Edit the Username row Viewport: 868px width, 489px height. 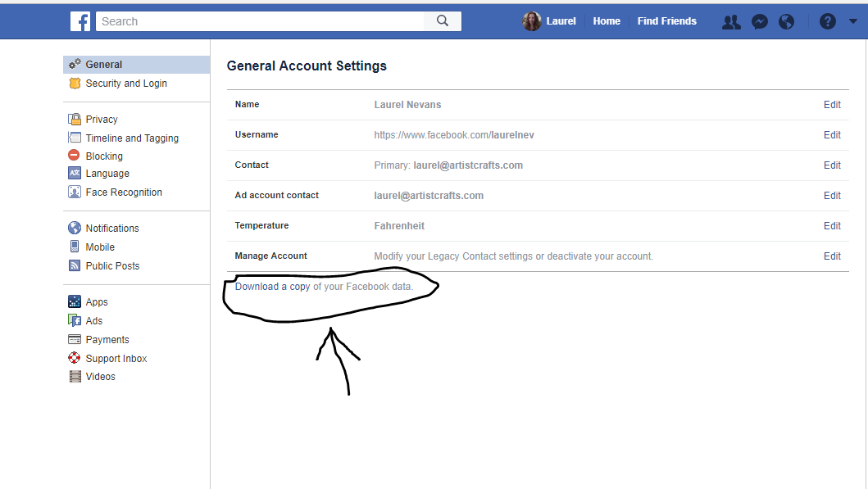coord(832,135)
